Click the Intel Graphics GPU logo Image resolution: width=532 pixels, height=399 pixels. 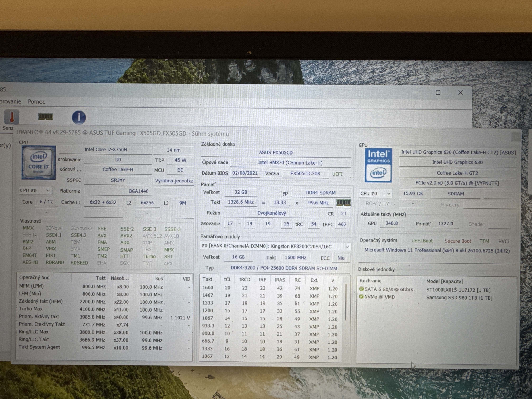[x=378, y=165]
